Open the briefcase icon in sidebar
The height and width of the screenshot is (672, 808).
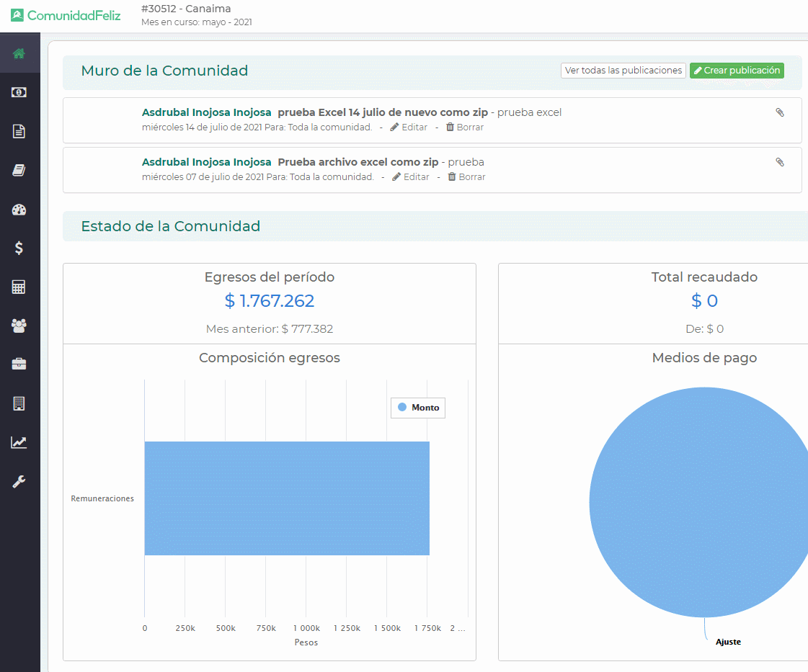(19, 364)
